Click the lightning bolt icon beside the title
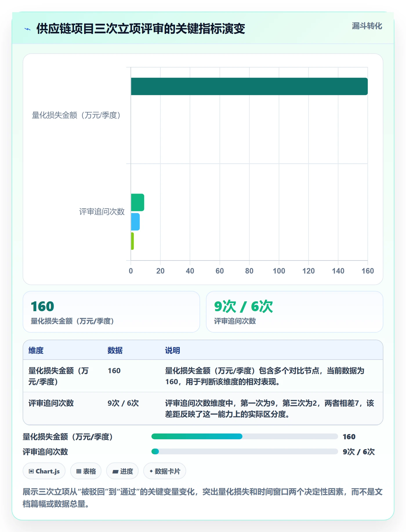The height and width of the screenshot is (532, 406). [x=28, y=29]
